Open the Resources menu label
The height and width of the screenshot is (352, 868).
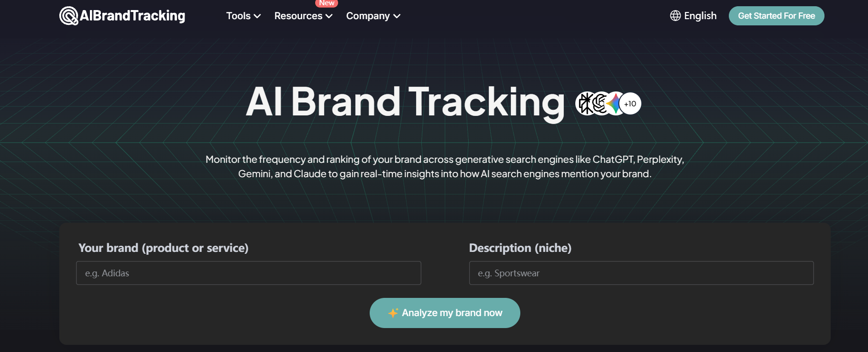click(x=298, y=16)
